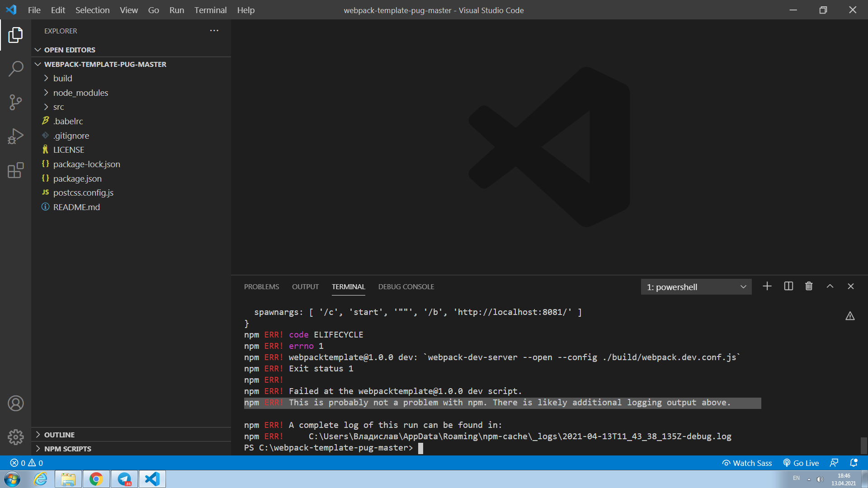Switch to Debug Console tab

tap(406, 287)
